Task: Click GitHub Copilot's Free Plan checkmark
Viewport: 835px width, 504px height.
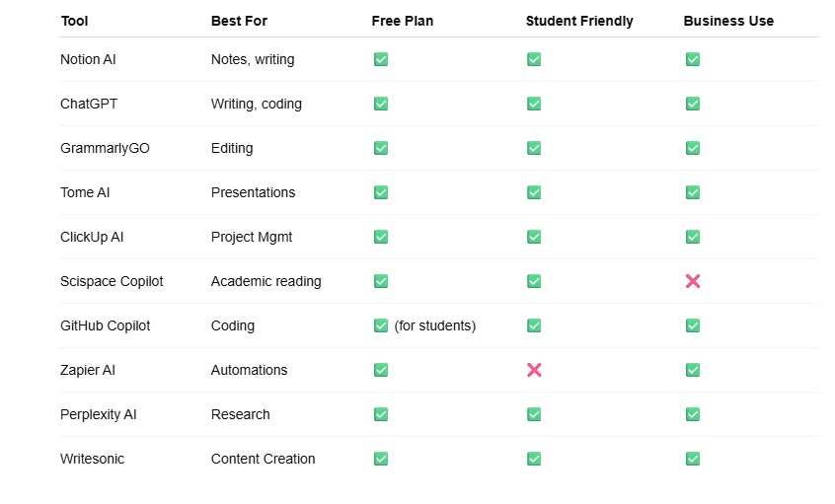Action: [381, 325]
